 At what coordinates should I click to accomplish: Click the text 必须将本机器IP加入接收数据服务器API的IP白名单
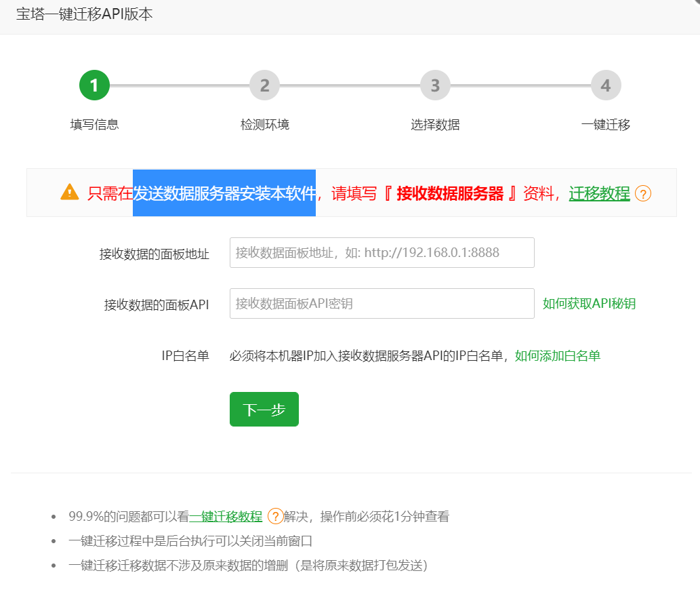(366, 355)
